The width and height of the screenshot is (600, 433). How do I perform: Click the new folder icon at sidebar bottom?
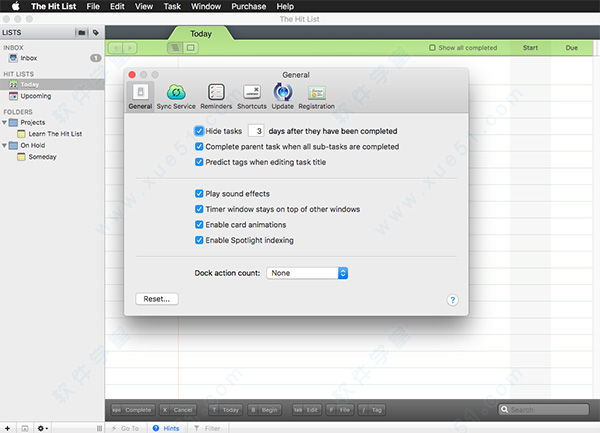pyautogui.click(x=25, y=428)
